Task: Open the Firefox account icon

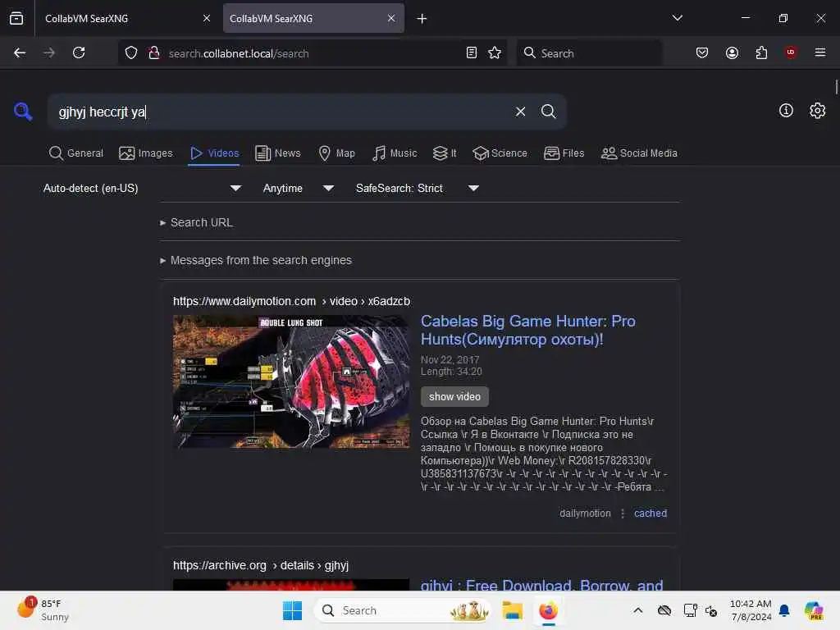Action: click(x=732, y=52)
